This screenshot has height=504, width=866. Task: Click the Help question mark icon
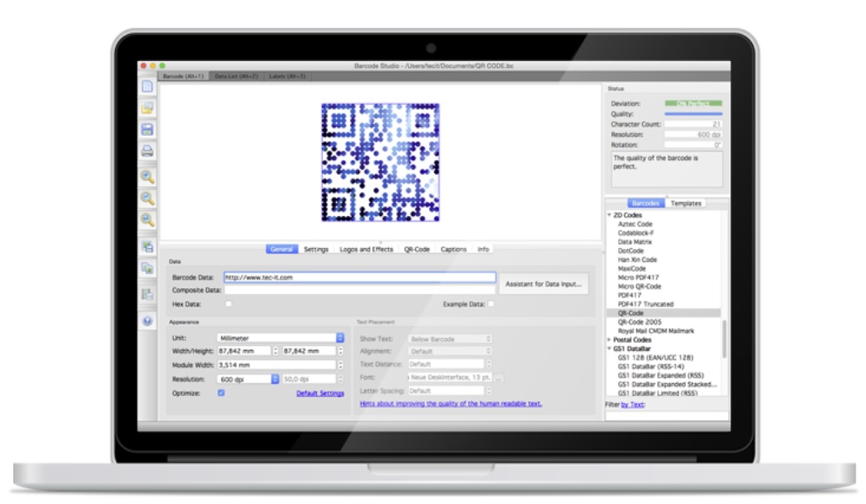pos(147,320)
